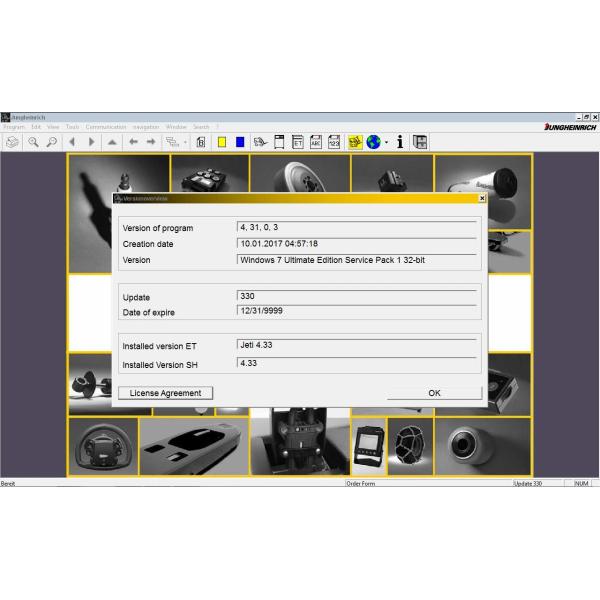Expand the dropdown arrow beside the globe
Screen dimensions: 600x600
[386, 142]
